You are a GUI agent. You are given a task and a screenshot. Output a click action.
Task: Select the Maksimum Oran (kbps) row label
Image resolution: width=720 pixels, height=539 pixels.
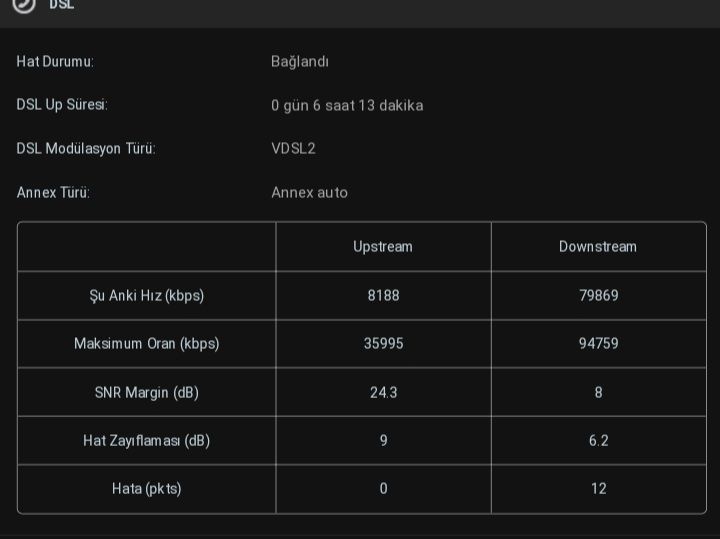tap(147, 344)
